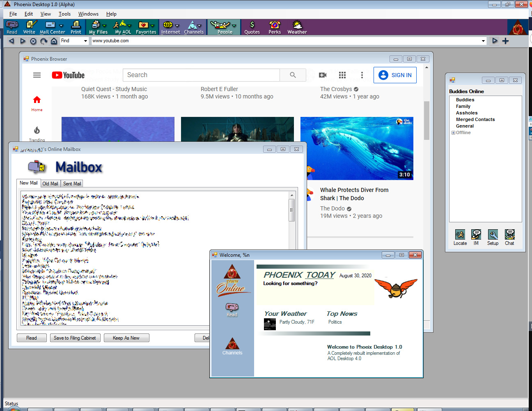Click Go arrow next to address bar
Image resolution: width=532 pixels, height=411 pixels.
point(495,41)
